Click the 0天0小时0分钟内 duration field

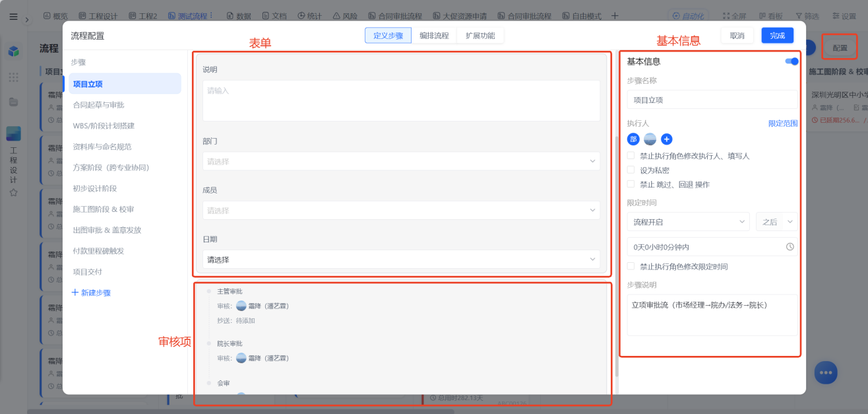point(712,247)
